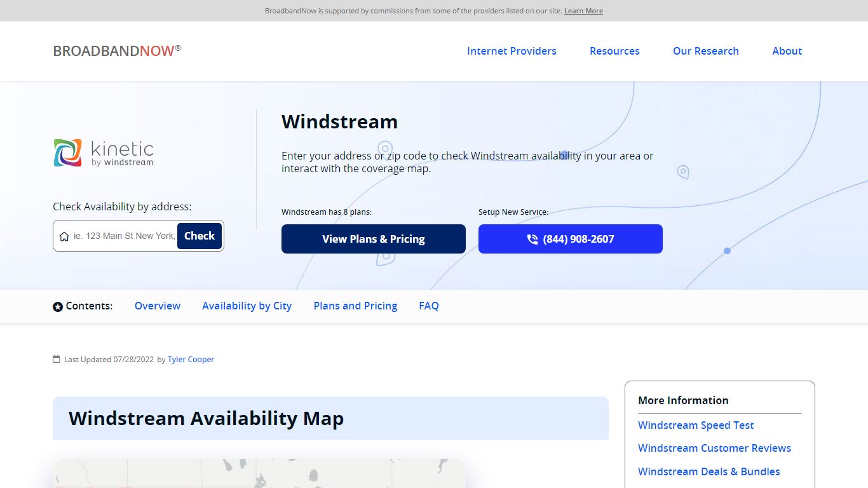Click the Kinetic by Windstream logo
Viewport: 868px width, 488px height.
point(104,153)
